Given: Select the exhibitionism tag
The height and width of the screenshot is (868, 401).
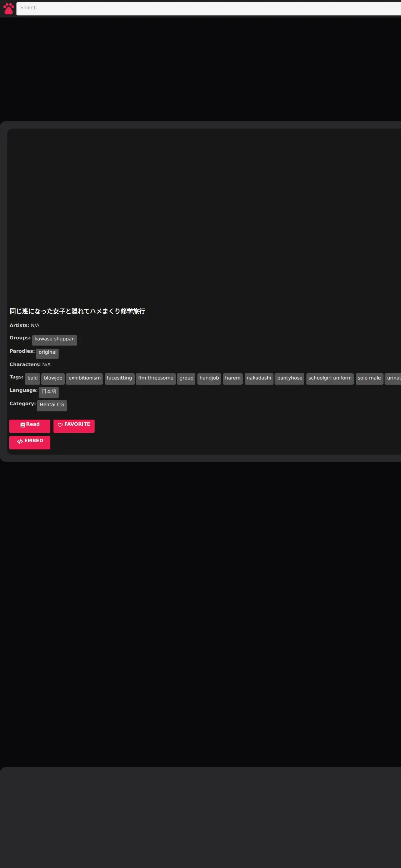Looking at the screenshot, I should tap(85, 379).
